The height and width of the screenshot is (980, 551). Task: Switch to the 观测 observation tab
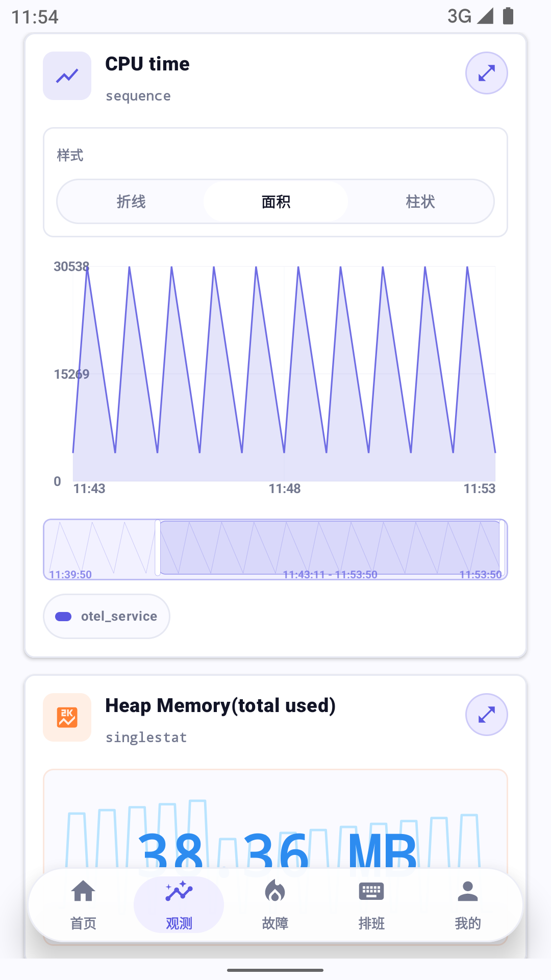point(179,904)
